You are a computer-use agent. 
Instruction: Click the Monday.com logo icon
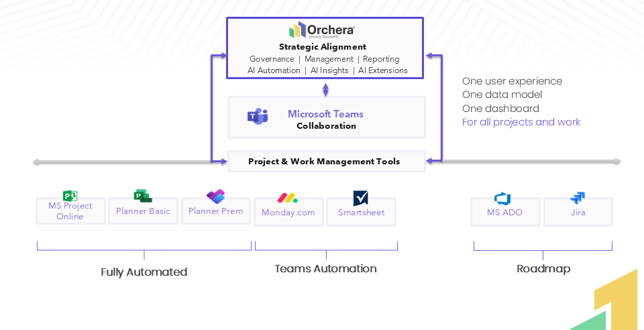pos(288,198)
